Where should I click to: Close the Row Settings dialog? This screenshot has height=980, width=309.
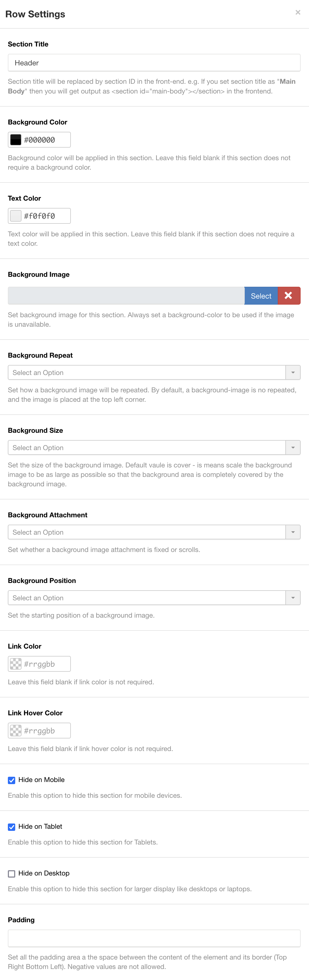coord(298,13)
